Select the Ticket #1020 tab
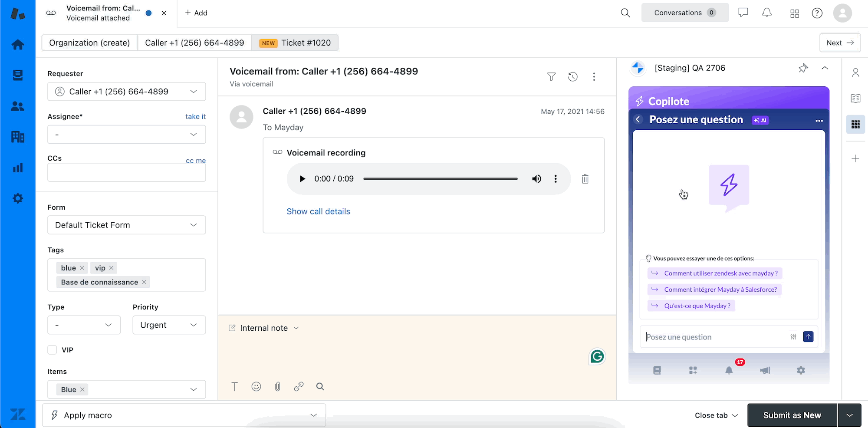 (x=295, y=43)
